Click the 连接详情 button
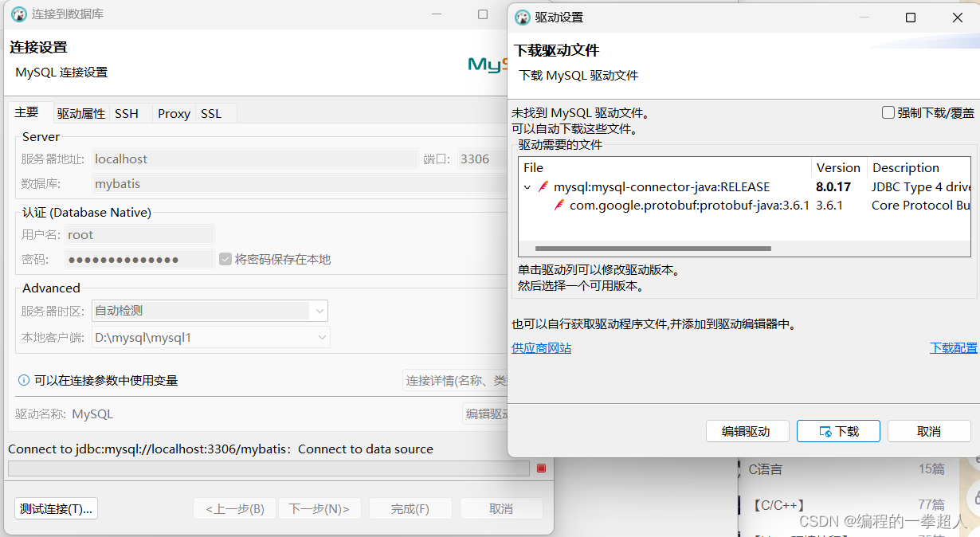Image resolution: width=980 pixels, height=537 pixels. pos(456,381)
